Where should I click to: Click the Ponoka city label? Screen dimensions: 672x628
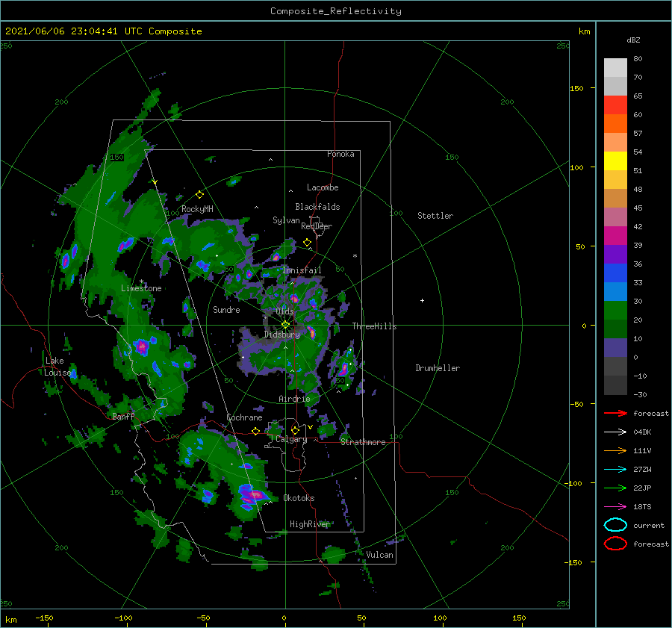(x=340, y=155)
